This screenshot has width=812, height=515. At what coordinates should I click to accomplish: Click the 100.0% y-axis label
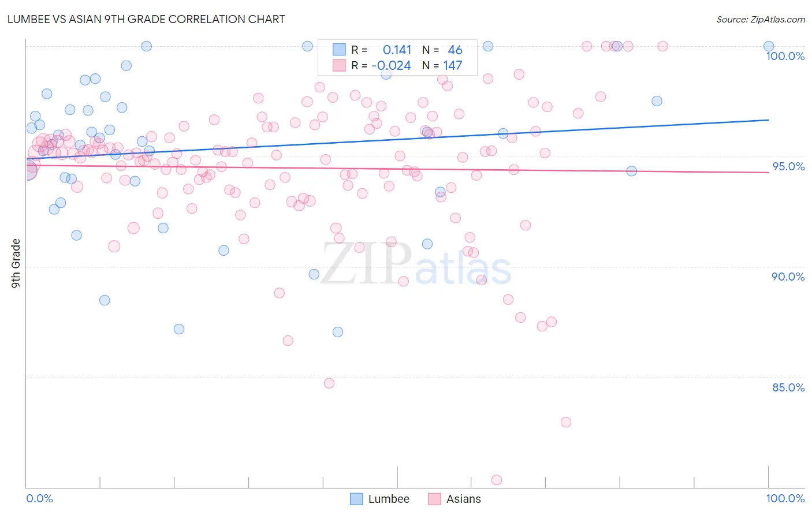tap(785, 56)
